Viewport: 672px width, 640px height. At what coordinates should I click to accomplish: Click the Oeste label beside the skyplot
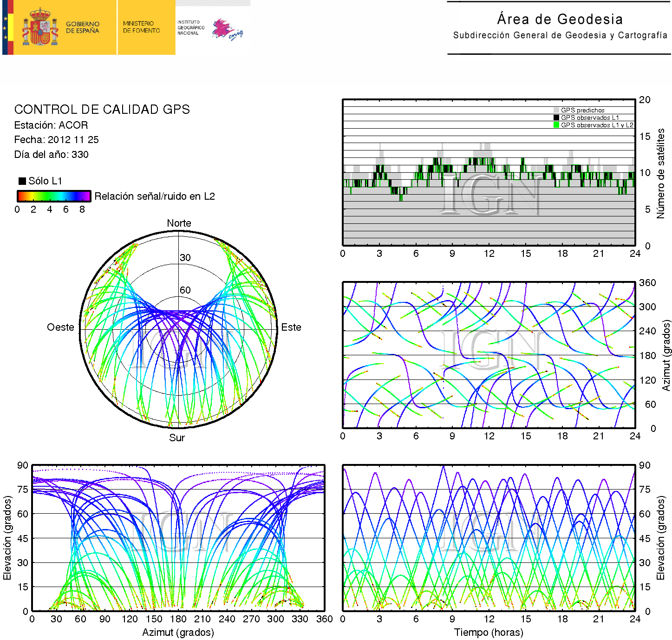pyautogui.click(x=60, y=327)
